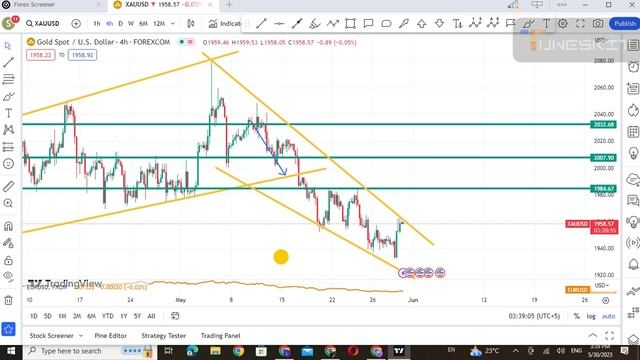The image size is (640, 360).
Task: Open go to date calendar icon
Action: (x=175, y=316)
